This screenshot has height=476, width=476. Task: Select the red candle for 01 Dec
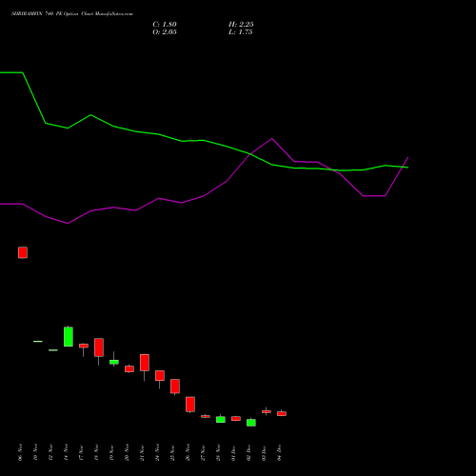(236, 419)
